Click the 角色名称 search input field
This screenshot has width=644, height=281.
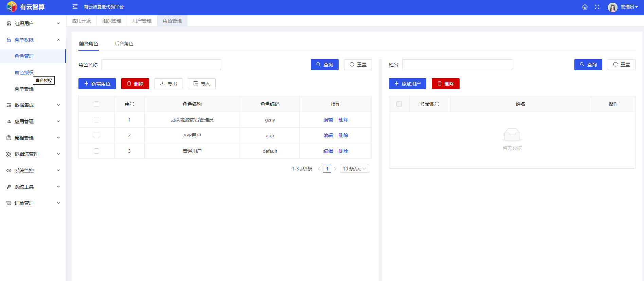161,65
